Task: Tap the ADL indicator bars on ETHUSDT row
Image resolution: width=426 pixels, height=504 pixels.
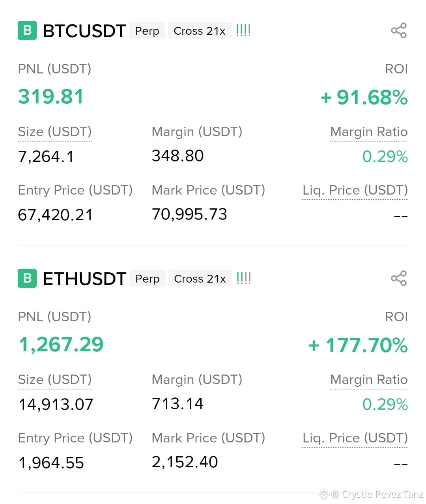Action: click(244, 278)
